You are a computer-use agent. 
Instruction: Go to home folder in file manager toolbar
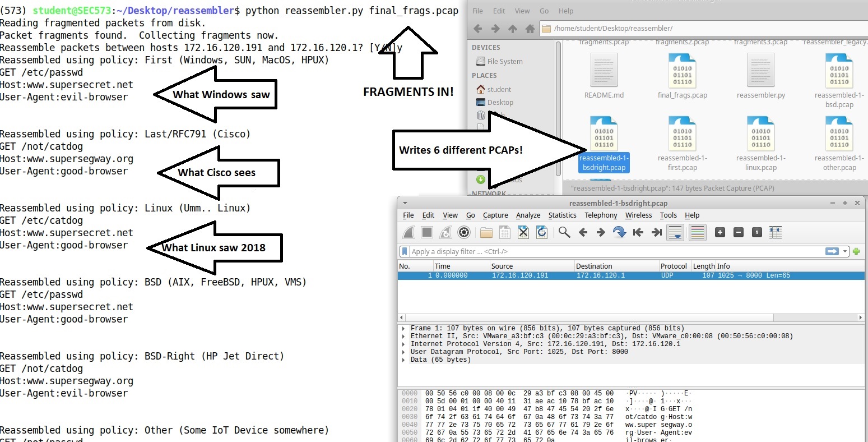pos(530,29)
